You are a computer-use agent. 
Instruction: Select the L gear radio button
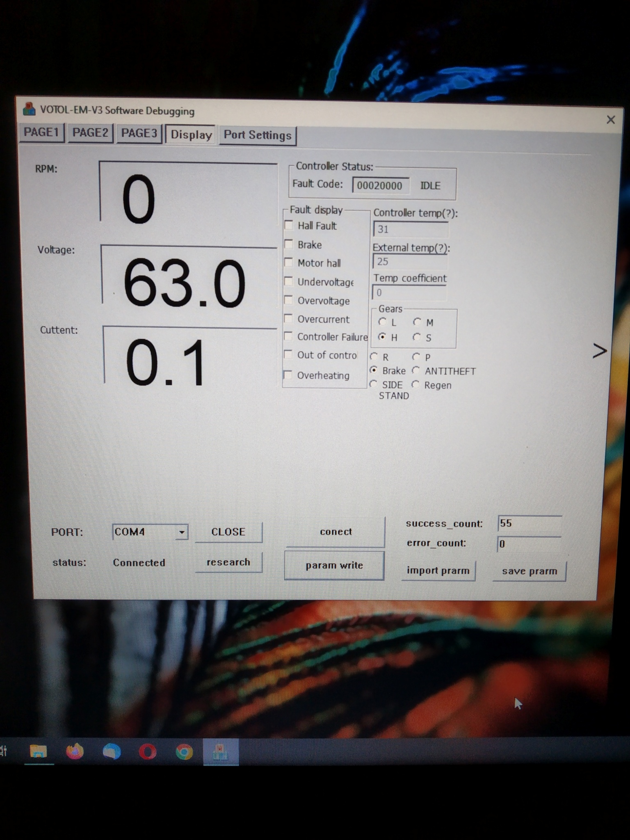pyautogui.click(x=382, y=322)
